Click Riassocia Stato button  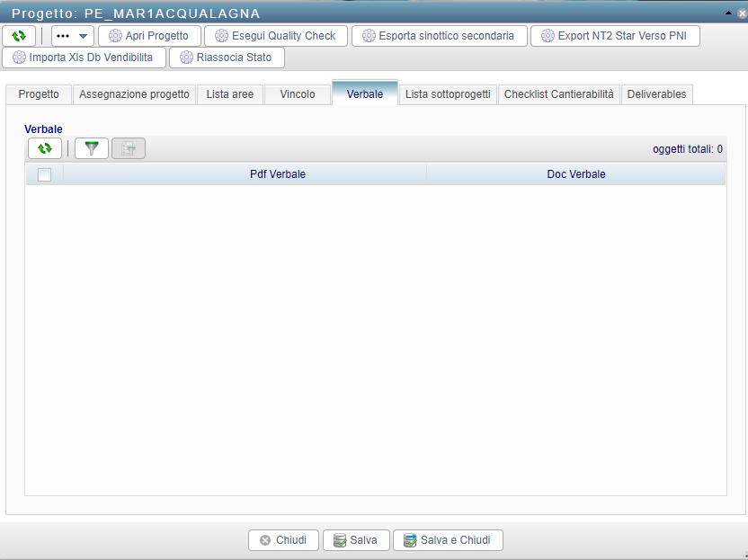[227, 58]
